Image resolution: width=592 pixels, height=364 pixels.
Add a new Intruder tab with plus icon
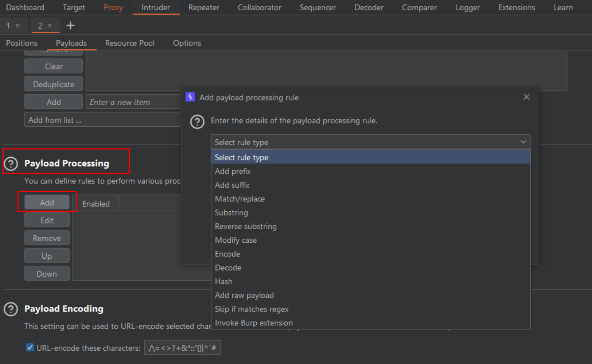(70, 26)
